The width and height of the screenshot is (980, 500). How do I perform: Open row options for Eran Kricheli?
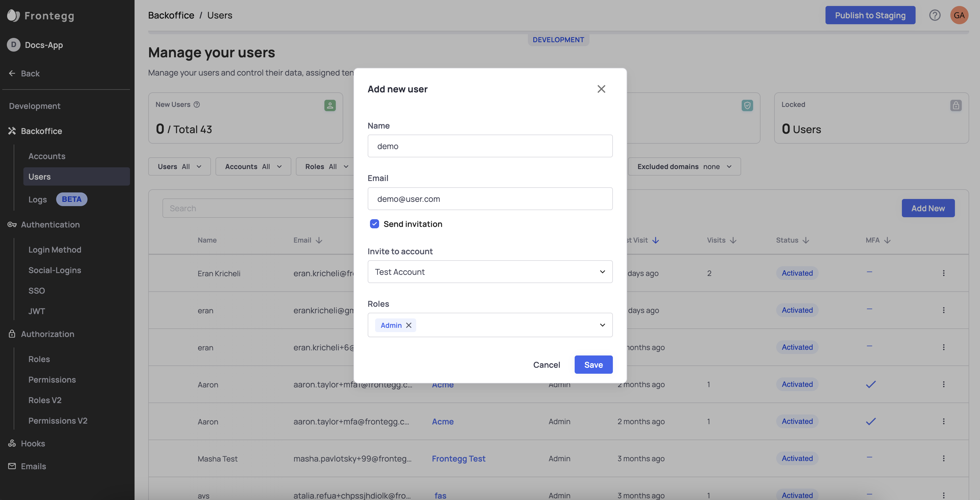click(x=944, y=273)
